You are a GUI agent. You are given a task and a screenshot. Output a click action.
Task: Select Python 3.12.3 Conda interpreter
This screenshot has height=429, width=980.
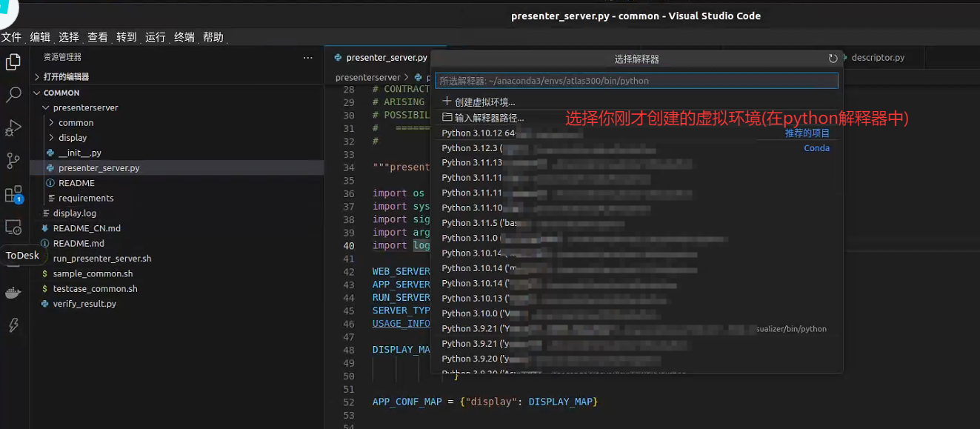pos(636,147)
